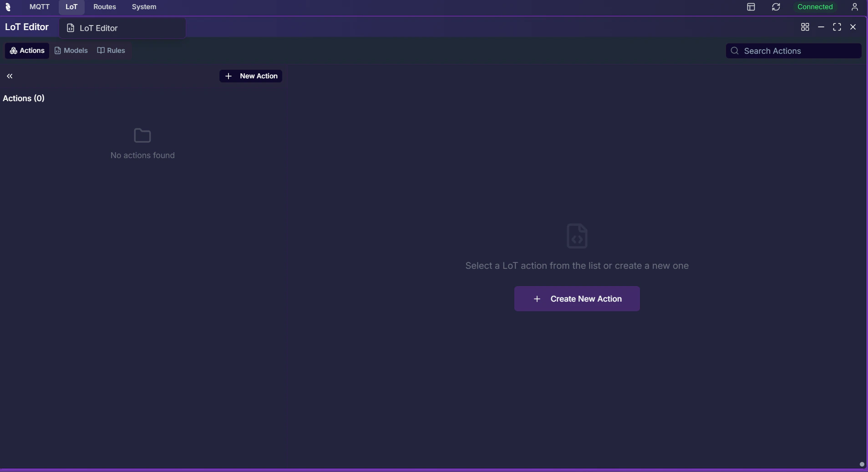
Task: Open the System menu
Action: click(144, 7)
